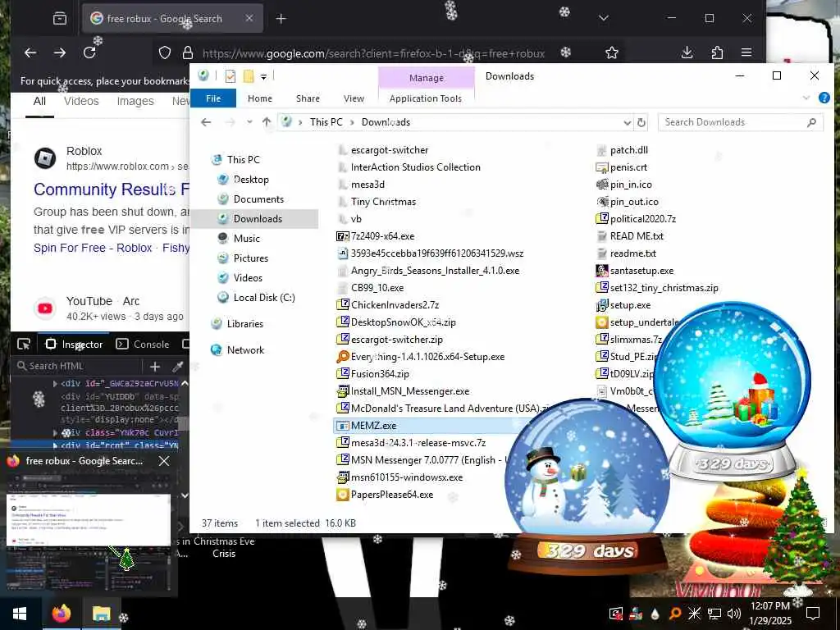This screenshot has width=840, height=630.
Task: Select the escargot-switcher folder
Action: pyautogui.click(x=390, y=150)
